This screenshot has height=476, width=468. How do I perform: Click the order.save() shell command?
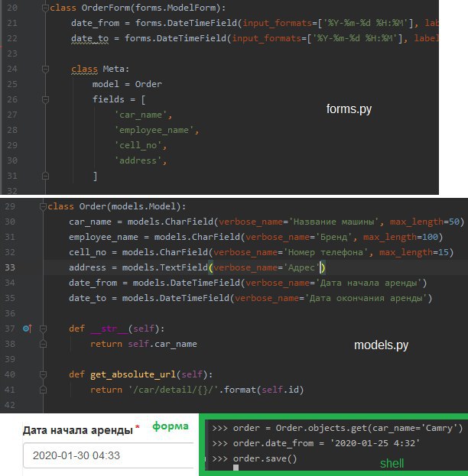pos(265,458)
